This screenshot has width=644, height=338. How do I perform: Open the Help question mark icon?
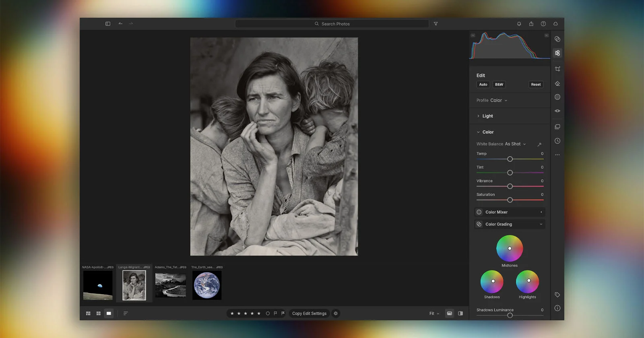543,24
